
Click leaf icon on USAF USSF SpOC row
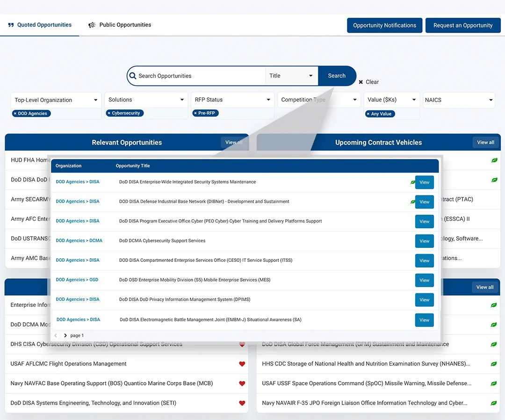[x=493, y=384]
